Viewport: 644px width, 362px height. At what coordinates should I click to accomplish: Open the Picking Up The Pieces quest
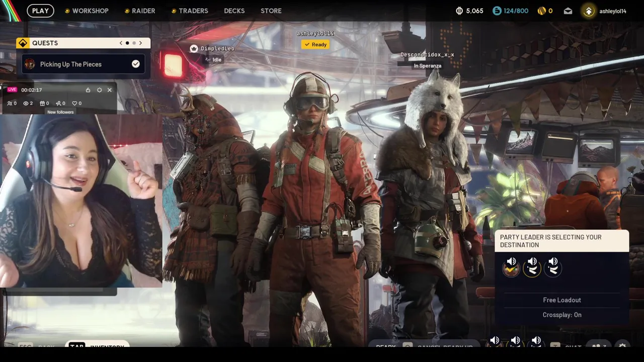pyautogui.click(x=83, y=64)
